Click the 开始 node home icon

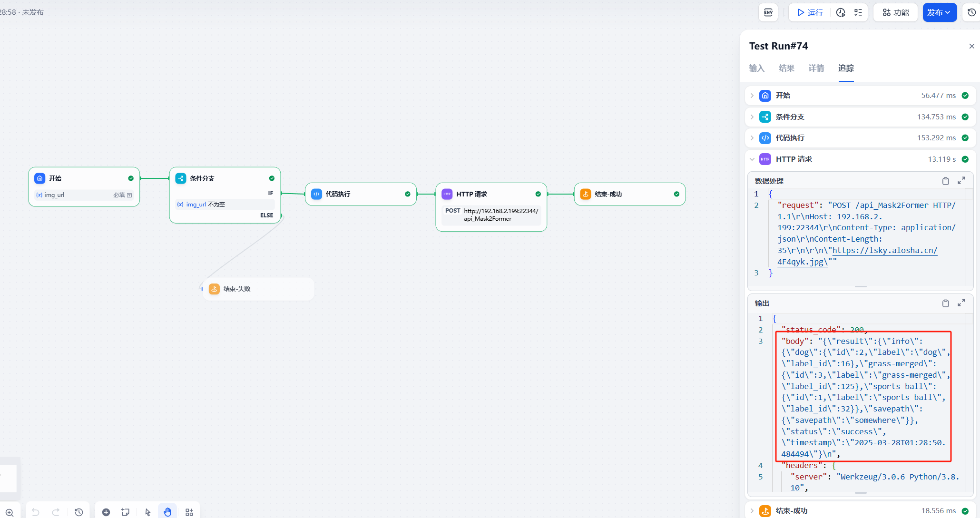[x=40, y=178]
